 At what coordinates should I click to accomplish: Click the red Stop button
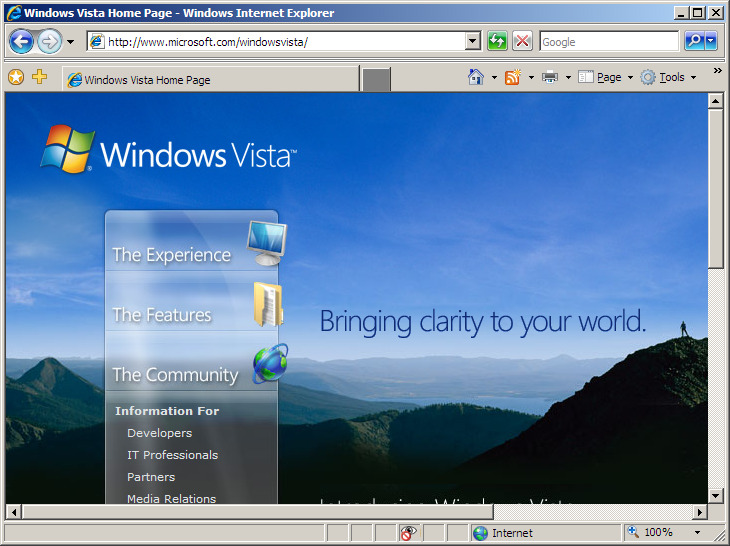click(522, 41)
